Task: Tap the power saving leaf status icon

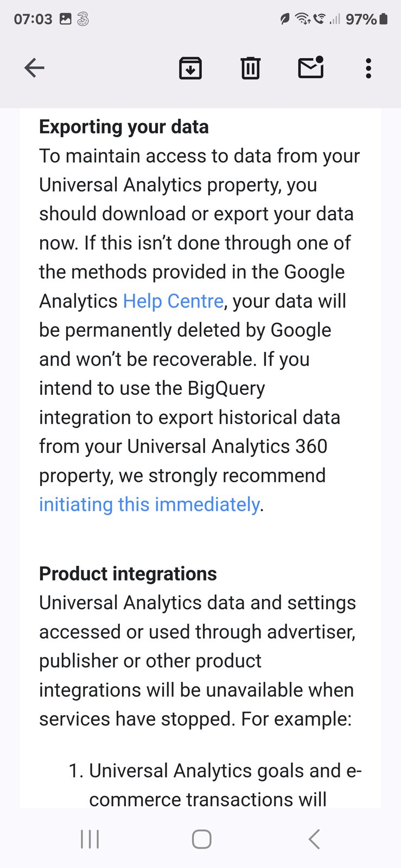Action: click(284, 19)
